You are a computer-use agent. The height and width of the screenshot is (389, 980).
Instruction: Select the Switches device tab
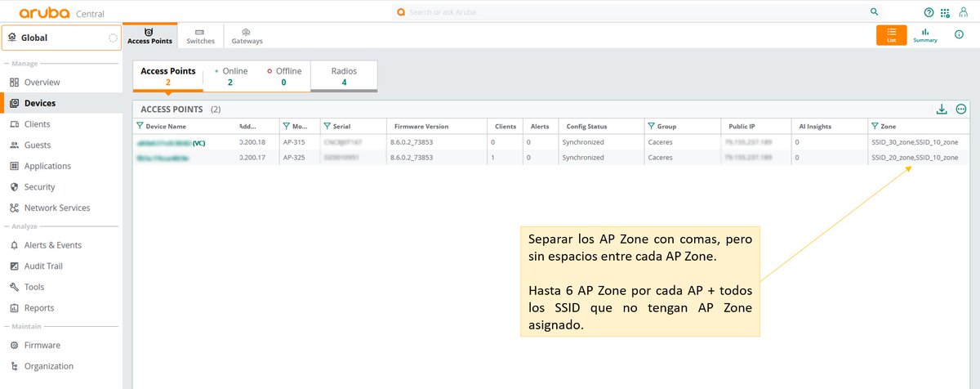(x=200, y=36)
